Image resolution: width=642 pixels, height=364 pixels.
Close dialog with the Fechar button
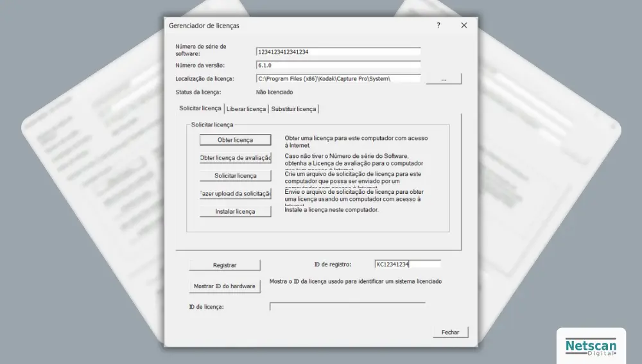pyautogui.click(x=451, y=332)
